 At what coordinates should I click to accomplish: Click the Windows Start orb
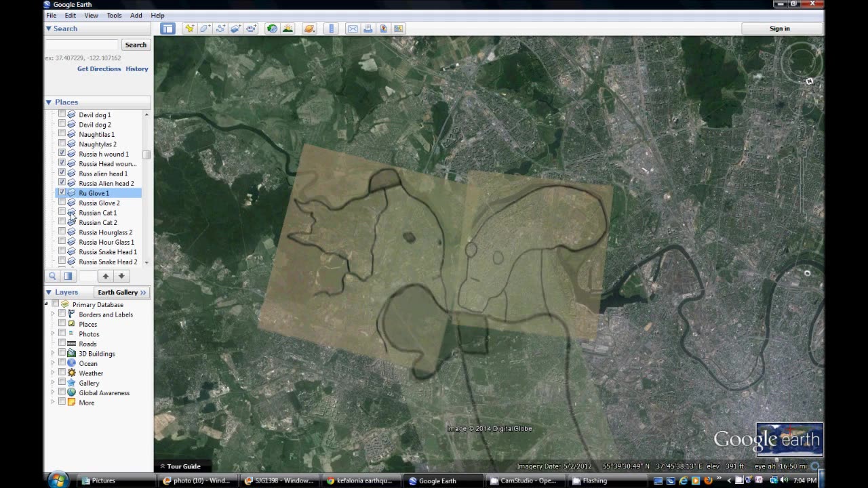coord(58,480)
